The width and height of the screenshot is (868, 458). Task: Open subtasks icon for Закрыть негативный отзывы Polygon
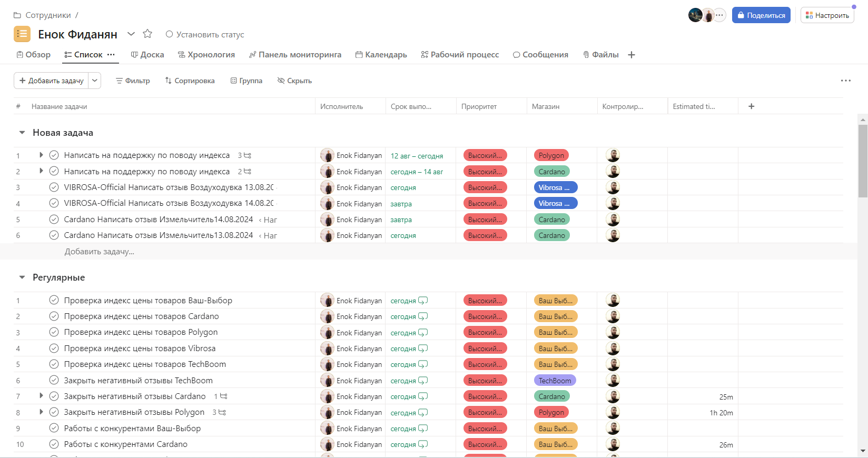pyautogui.click(x=222, y=412)
